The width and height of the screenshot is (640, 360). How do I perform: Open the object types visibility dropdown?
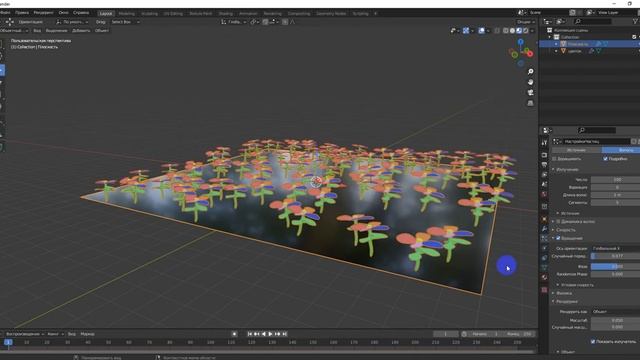point(454,31)
